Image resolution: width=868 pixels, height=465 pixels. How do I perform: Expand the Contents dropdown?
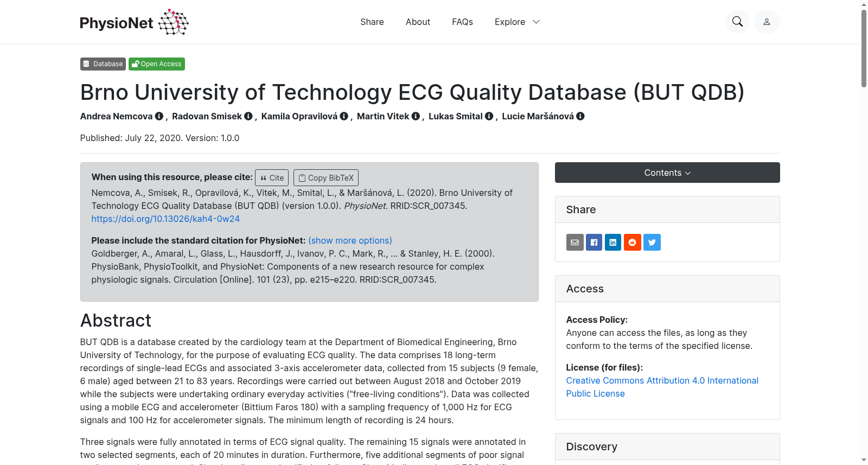coord(667,173)
